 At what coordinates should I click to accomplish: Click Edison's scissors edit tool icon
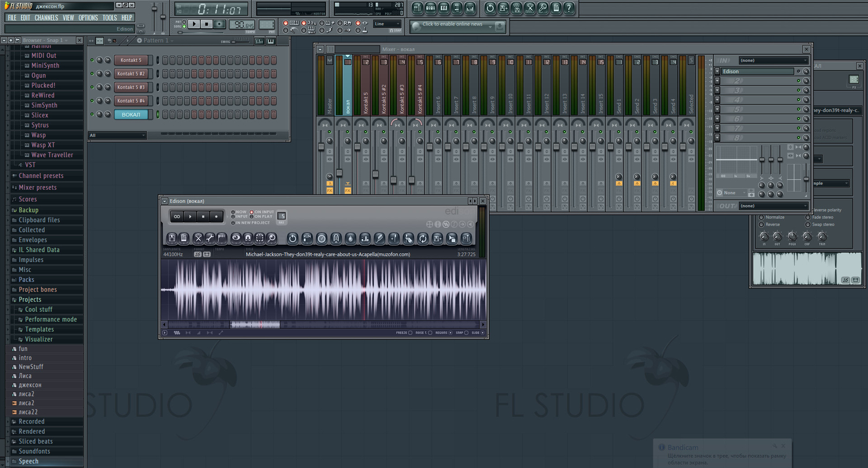198,238
